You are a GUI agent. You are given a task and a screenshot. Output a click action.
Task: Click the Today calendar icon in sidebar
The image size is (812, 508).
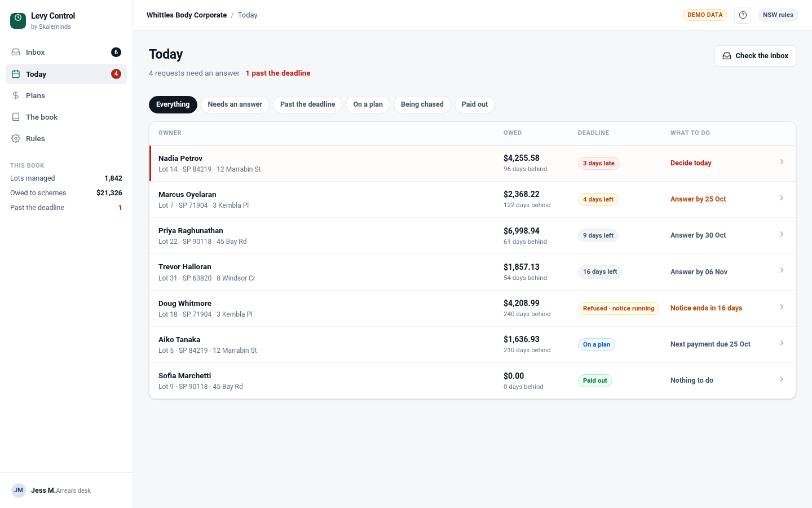point(16,74)
